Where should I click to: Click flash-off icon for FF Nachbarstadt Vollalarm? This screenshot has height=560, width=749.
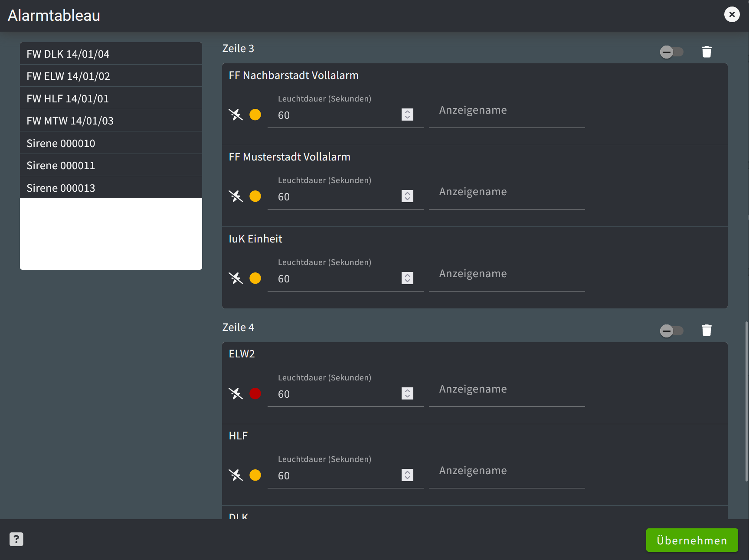tap(235, 115)
